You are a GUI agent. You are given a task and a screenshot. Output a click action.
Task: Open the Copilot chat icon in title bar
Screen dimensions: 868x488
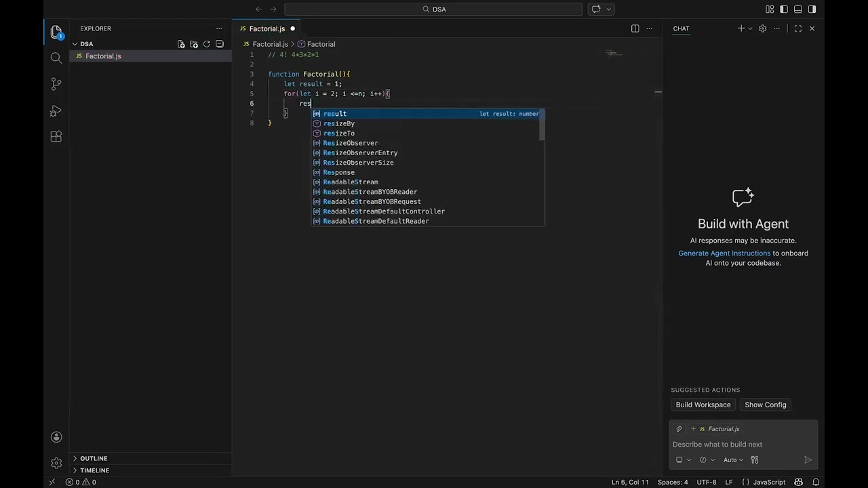point(596,9)
